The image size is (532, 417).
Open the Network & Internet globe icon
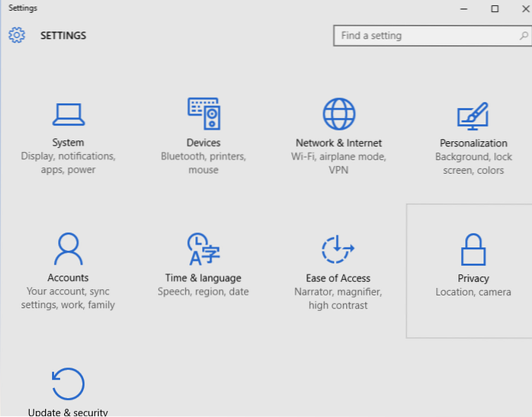click(338, 114)
